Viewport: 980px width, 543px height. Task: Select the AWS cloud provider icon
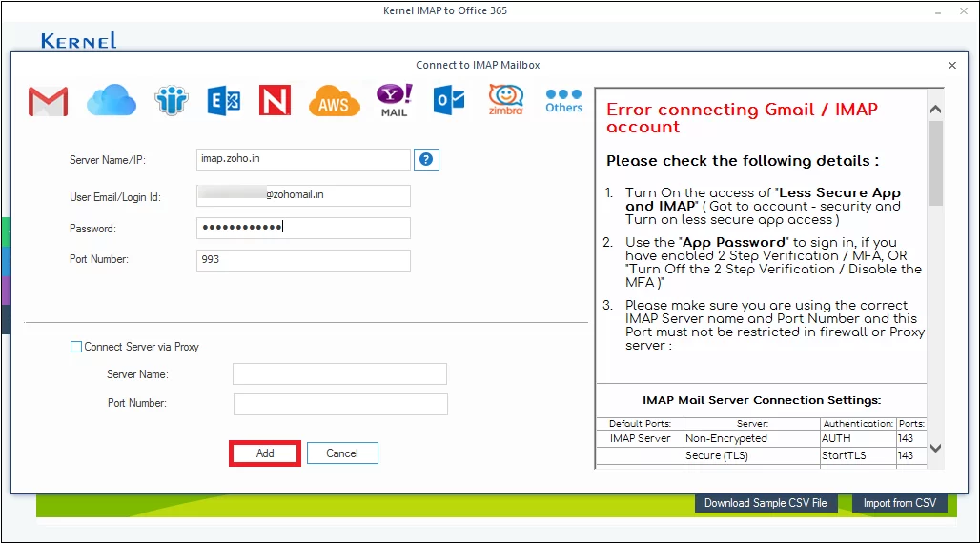334,101
